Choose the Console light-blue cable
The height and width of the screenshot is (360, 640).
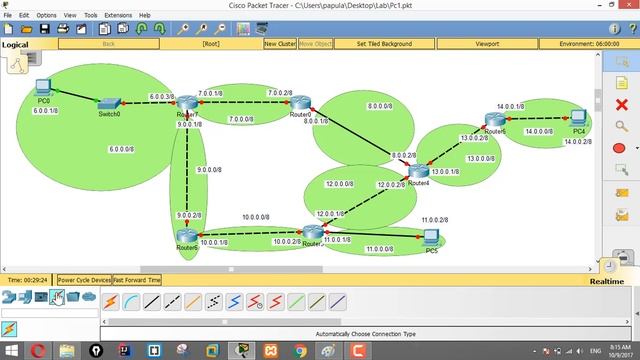coord(131,302)
